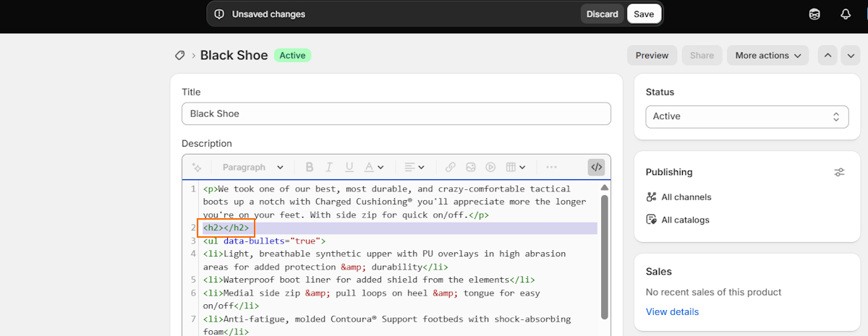Open the Paragraph style dropdown

click(x=253, y=167)
